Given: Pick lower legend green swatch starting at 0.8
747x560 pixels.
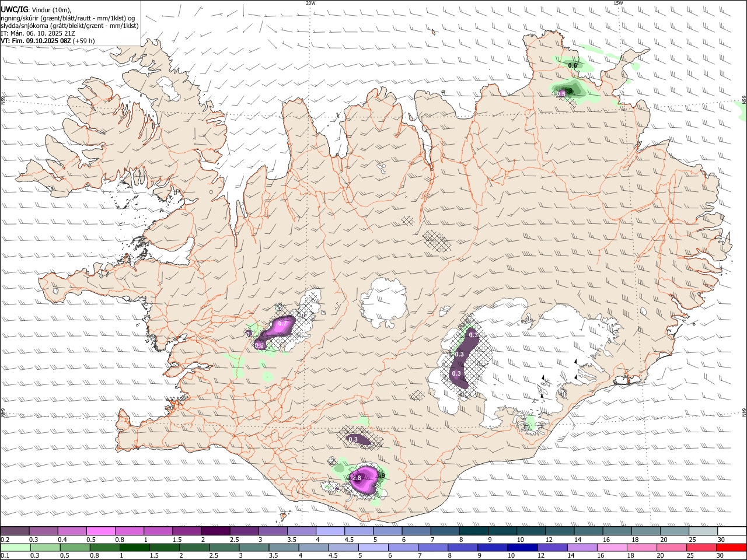Looking at the screenshot, I should (104, 547).
